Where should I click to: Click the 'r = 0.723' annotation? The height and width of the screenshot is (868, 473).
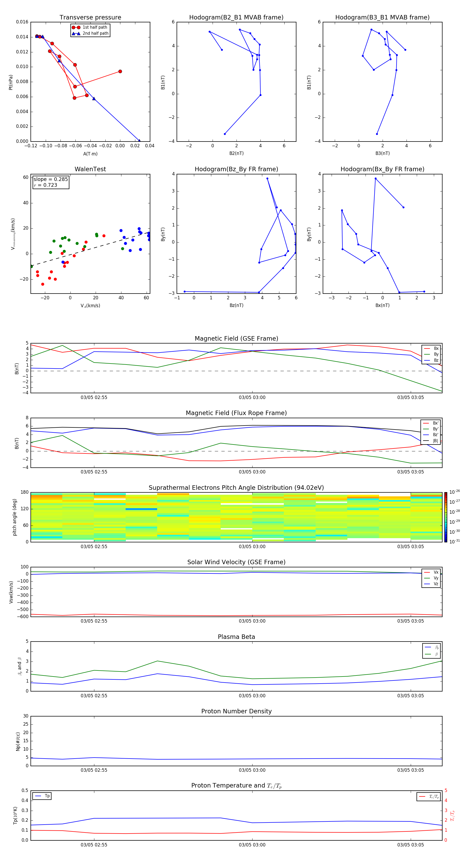pos(45,185)
